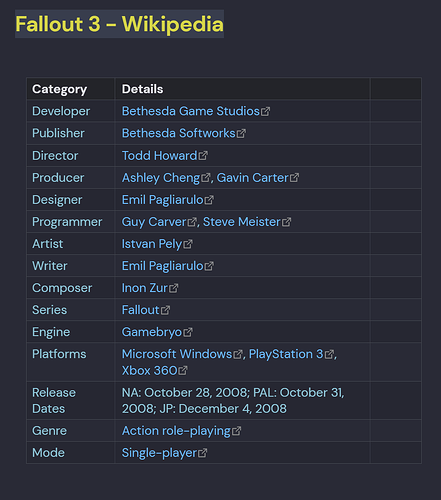Click external link icon after Inon Zur

pos(174,288)
